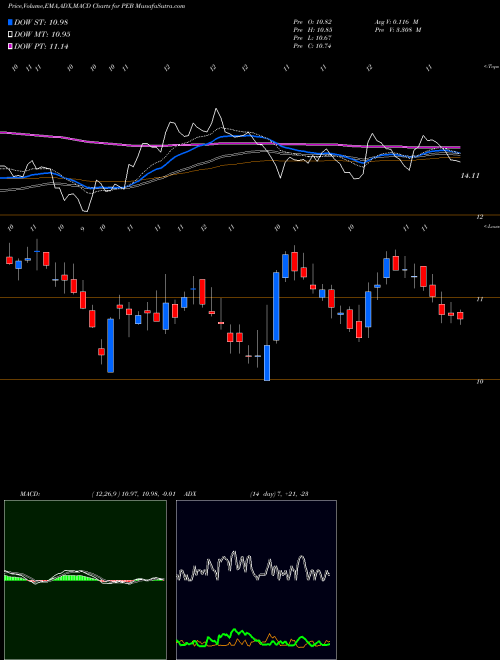
Task: Click the ADX values '(14 day) 7, +21, -28'
Action: pos(279,494)
